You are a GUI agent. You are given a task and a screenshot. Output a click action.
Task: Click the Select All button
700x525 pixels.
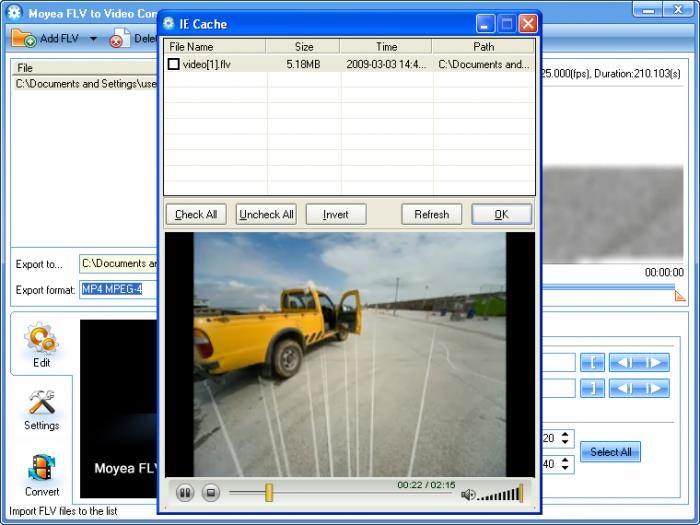point(610,452)
